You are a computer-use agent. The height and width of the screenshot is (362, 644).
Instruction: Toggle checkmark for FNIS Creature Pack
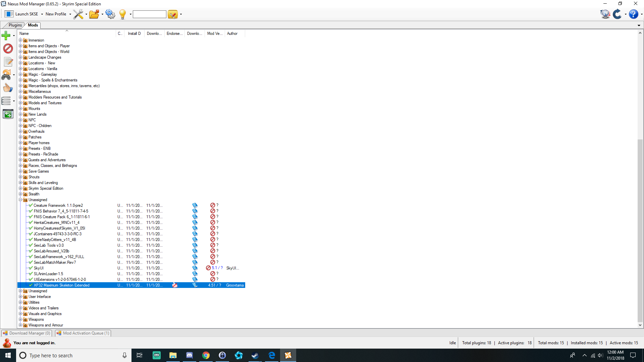click(x=31, y=217)
